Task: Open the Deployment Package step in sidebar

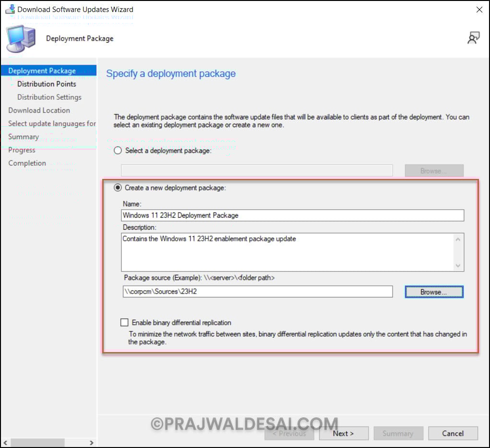Action: 49,71
